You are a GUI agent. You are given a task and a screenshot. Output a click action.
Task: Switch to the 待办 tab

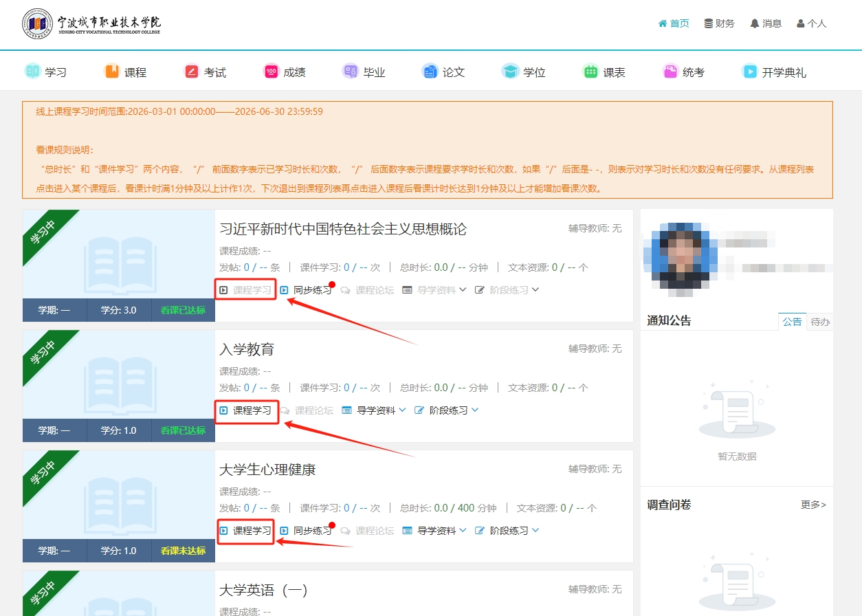[820, 322]
